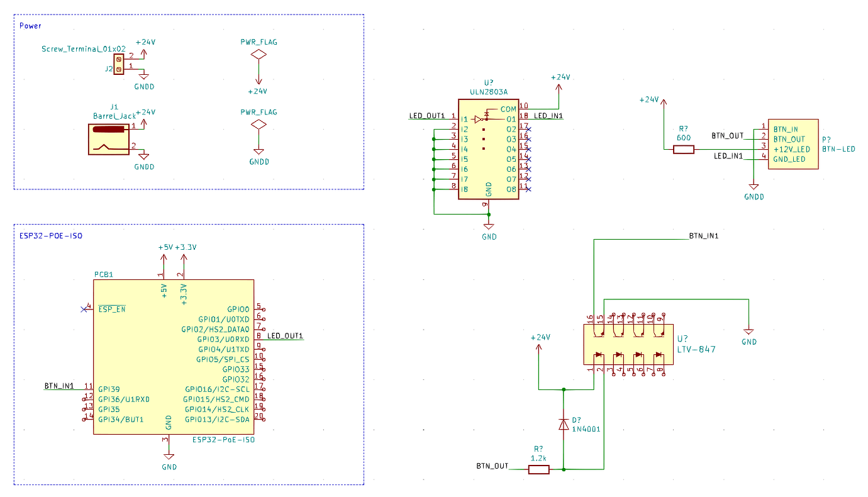Screen dimensions: 868x497
Task: Click the BTN_OUT label beside 1.2k resistor
Action: 492,466
